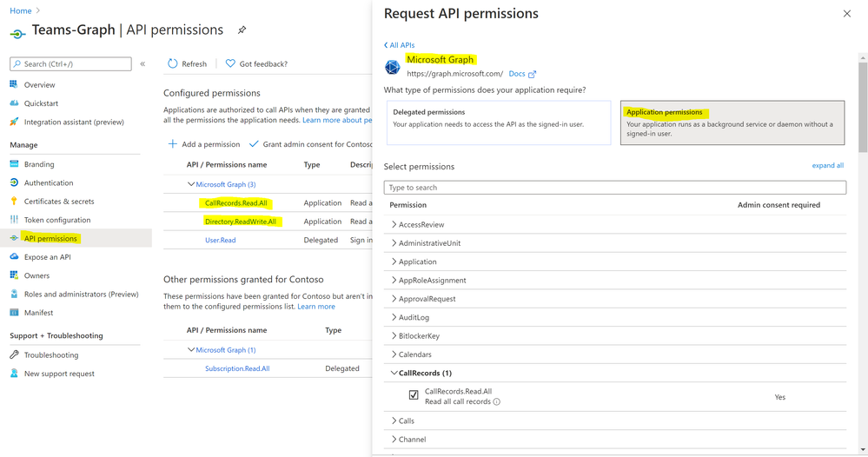868x457 pixels.
Task: Expand the AccessReview permission group
Action: [x=394, y=225]
